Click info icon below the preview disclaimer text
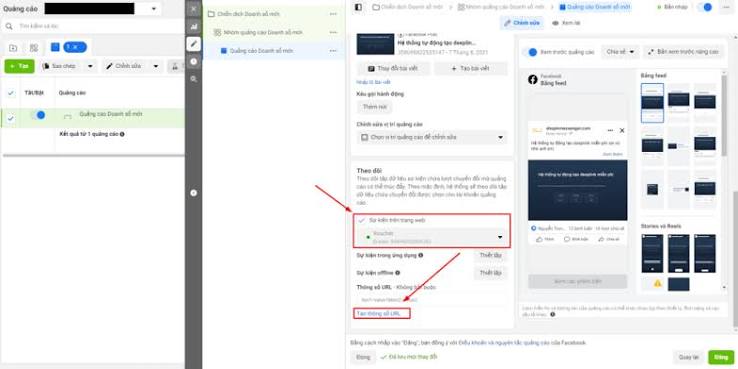Screen dimensions: 738x369 pyautogui.click(x=553, y=314)
